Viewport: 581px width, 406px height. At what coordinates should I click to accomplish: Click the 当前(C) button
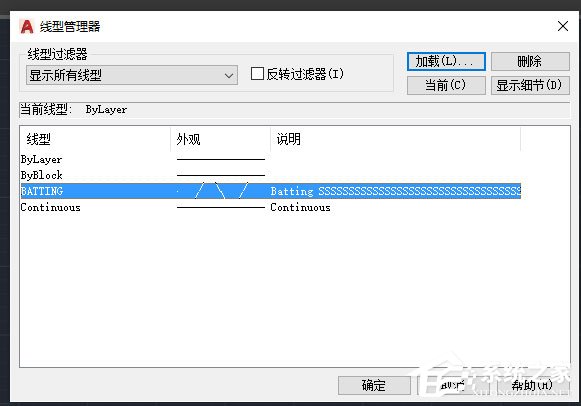pos(446,86)
